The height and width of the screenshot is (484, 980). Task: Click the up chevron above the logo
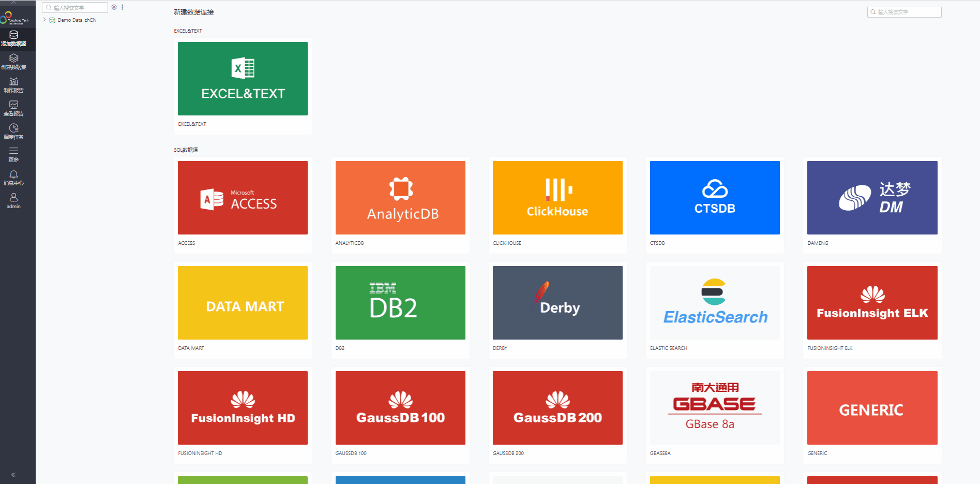point(14,3)
